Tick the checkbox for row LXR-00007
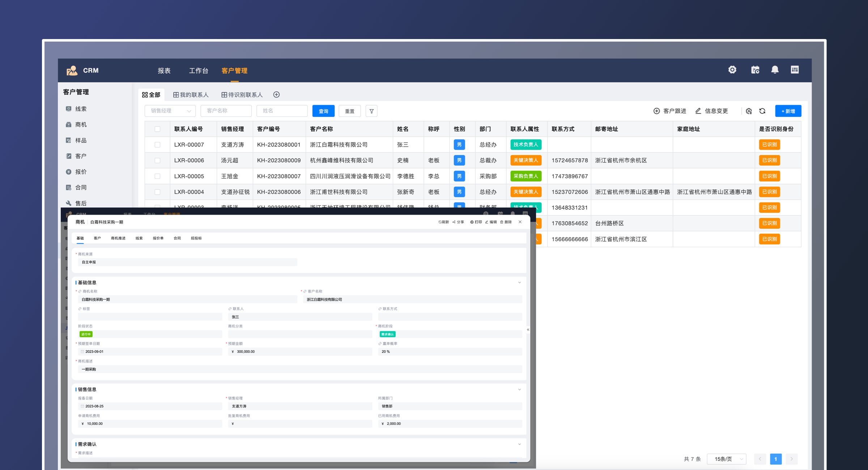This screenshot has height=470, width=868. (157, 145)
